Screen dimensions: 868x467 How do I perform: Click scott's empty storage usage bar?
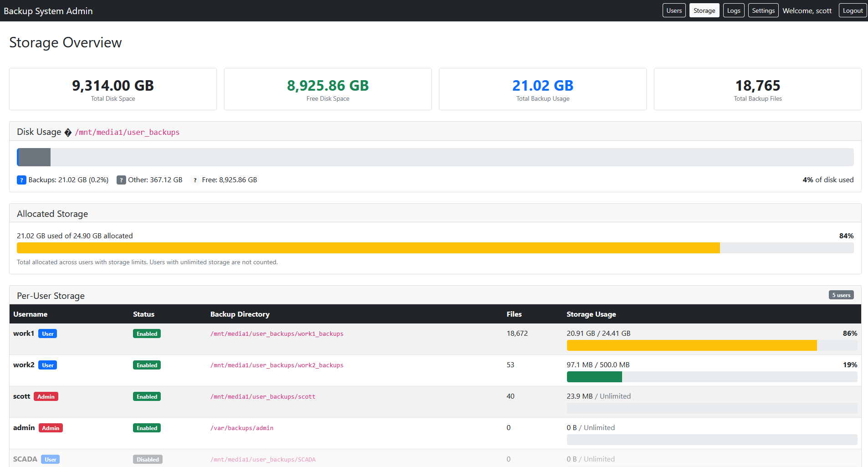coord(712,408)
